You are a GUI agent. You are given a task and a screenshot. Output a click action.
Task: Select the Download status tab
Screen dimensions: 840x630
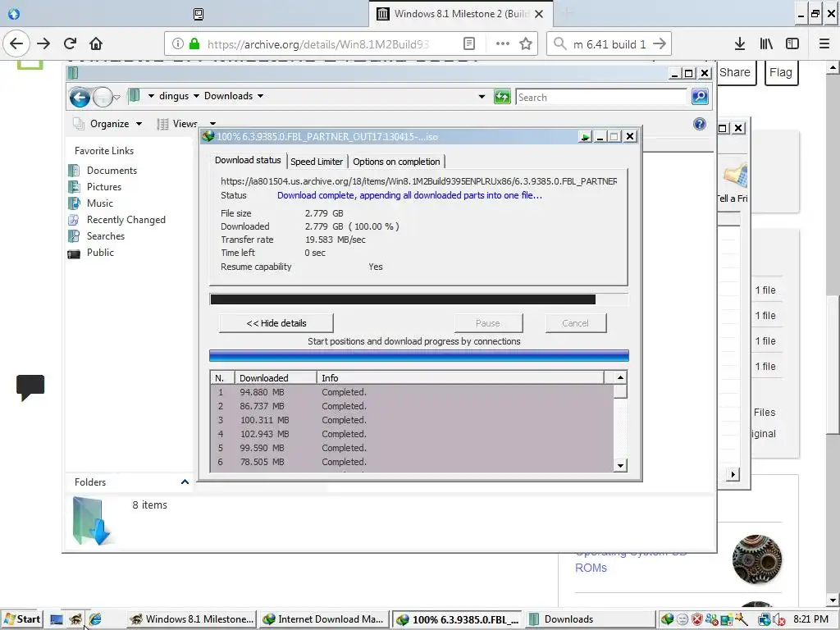(x=248, y=160)
